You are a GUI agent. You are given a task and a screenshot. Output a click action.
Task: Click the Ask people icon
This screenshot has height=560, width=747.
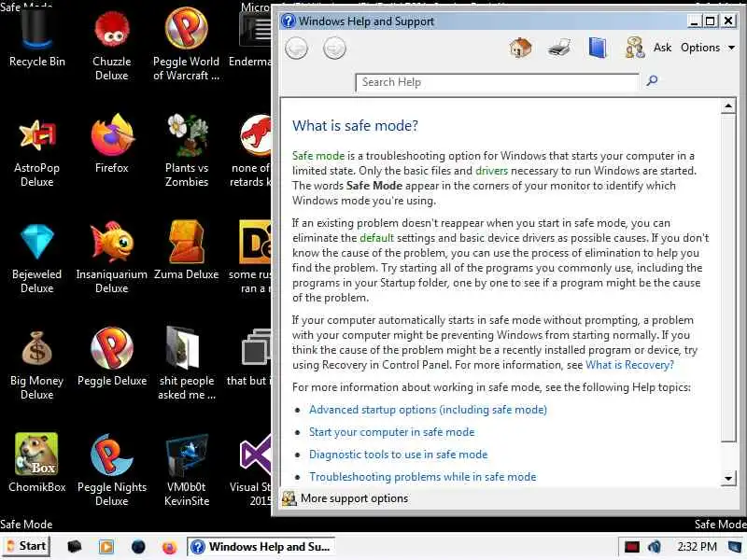635,48
